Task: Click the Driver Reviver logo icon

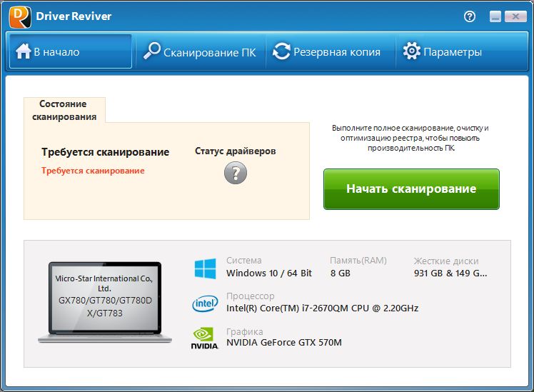Action: click(20, 16)
